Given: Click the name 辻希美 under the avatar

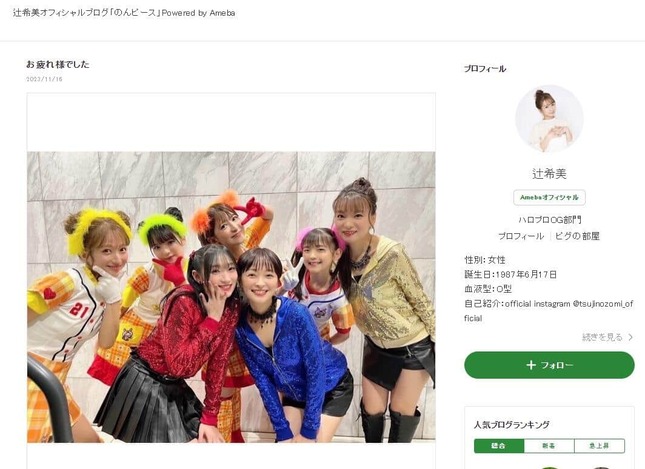Looking at the screenshot, I should coord(549,174).
